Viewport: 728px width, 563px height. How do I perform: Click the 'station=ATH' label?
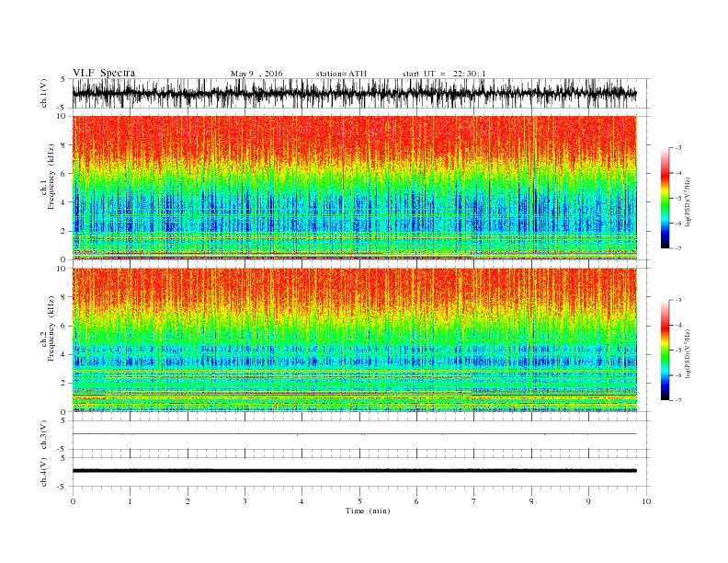point(341,74)
